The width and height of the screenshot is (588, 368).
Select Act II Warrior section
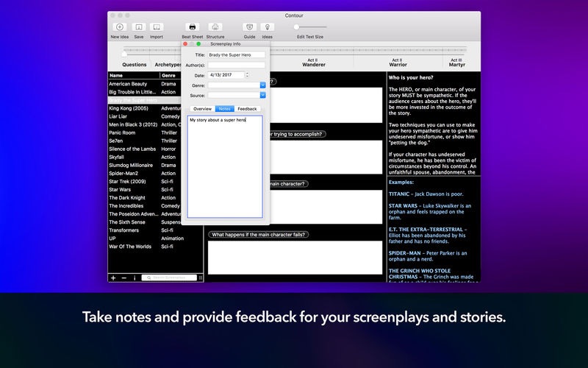tap(398, 63)
